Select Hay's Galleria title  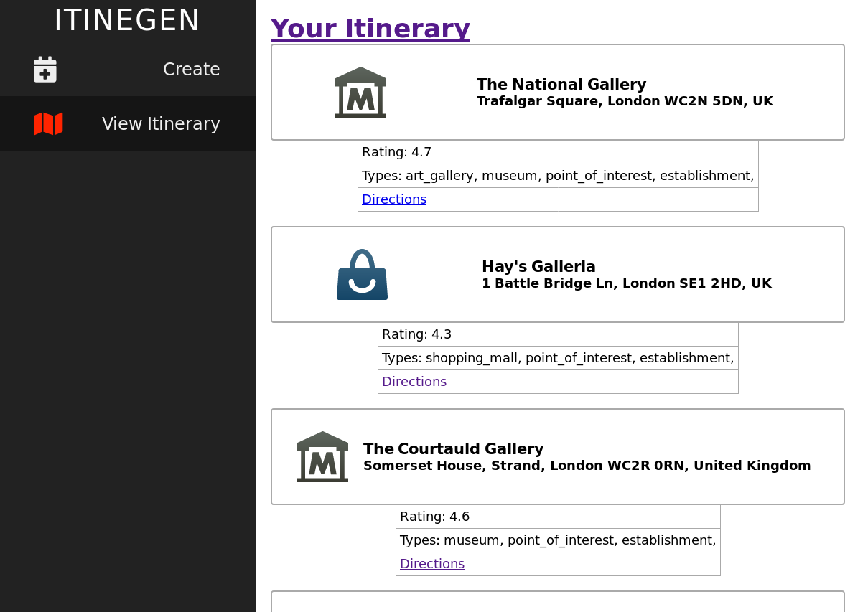(538, 266)
